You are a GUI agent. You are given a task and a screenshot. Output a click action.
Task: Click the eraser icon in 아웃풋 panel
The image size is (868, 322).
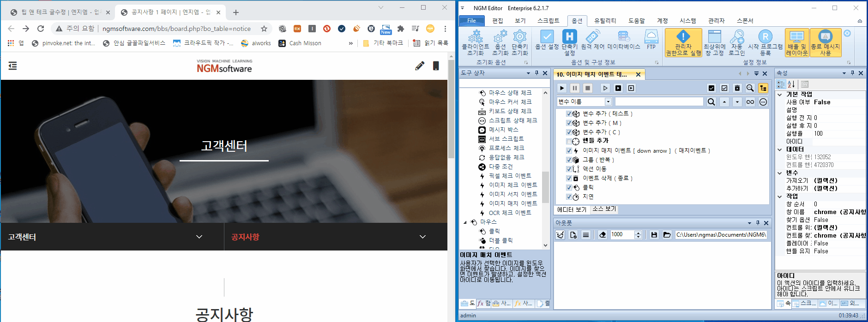click(603, 235)
